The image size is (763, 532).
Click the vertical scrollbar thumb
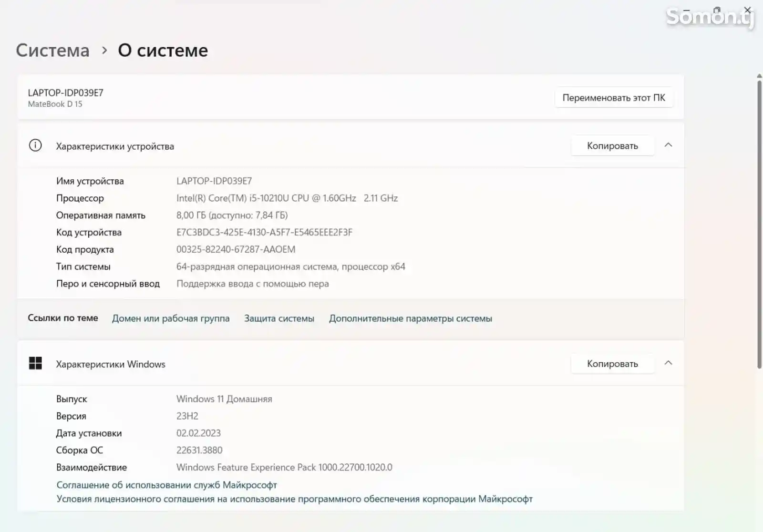point(759,224)
